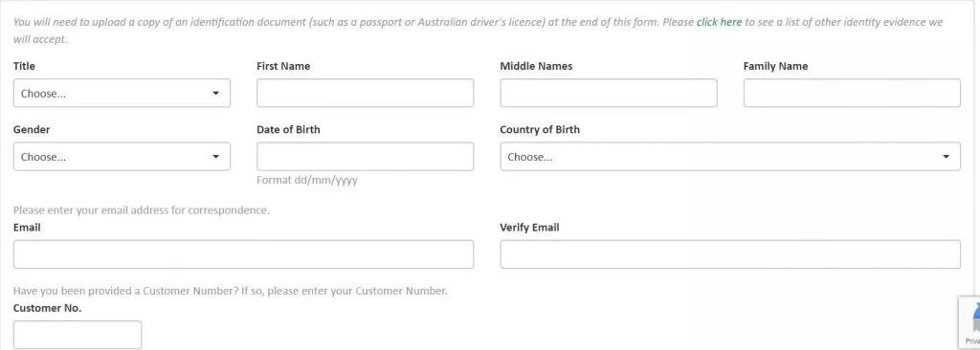Click the Date of Birth label
980x350 pixels.
288,130
